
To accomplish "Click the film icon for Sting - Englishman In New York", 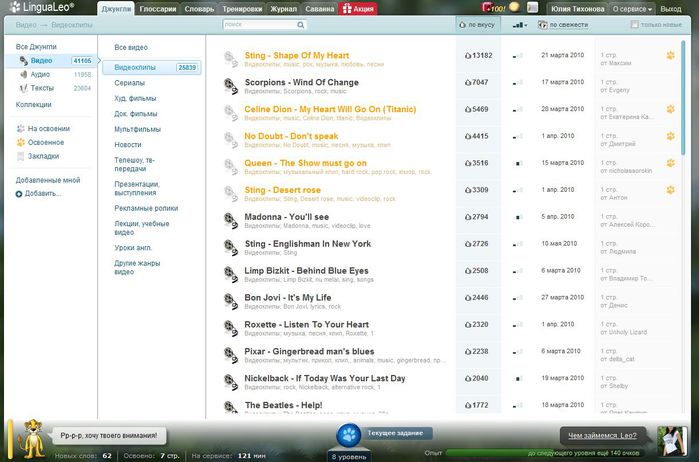I will tap(230, 248).
